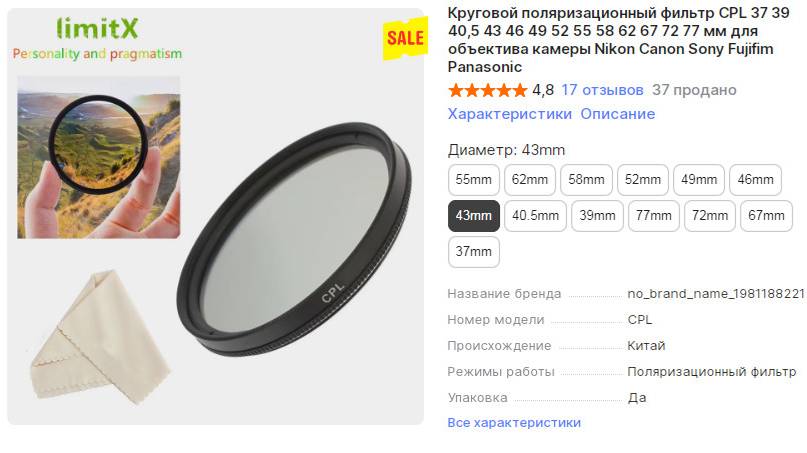Open the Описание link
The image size is (807, 453).
pyautogui.click(x=618, y=114)
